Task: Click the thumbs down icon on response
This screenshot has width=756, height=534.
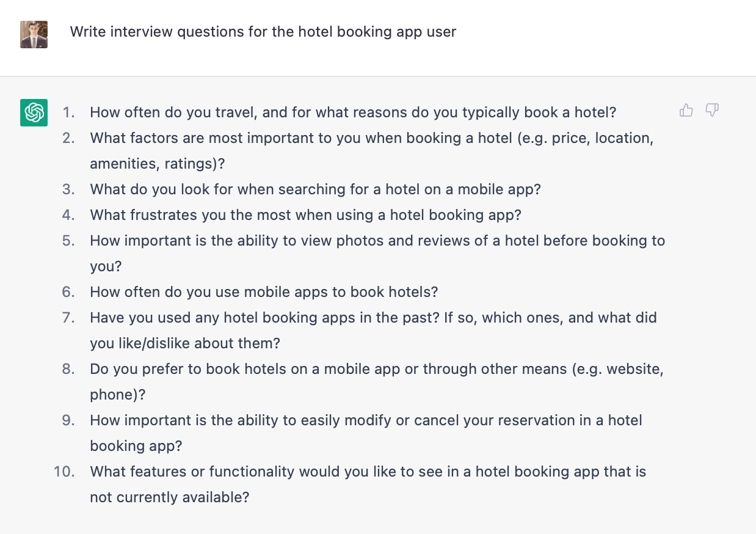Action: (x=712, y=111)
